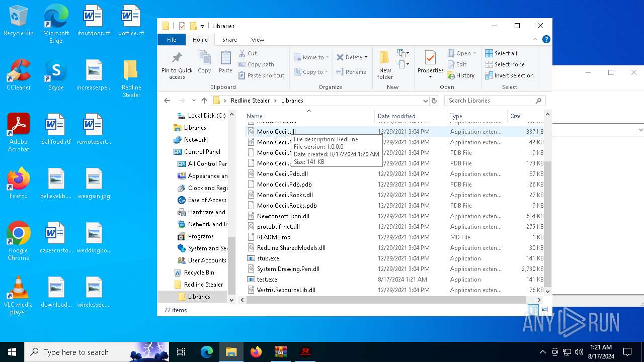Switch to the Share ribbon tab

[229, 40]
